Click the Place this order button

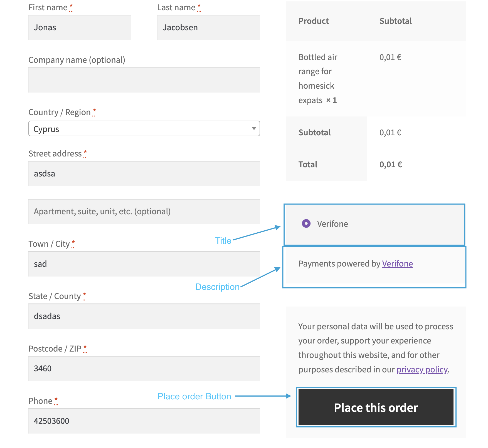[376, 407]
